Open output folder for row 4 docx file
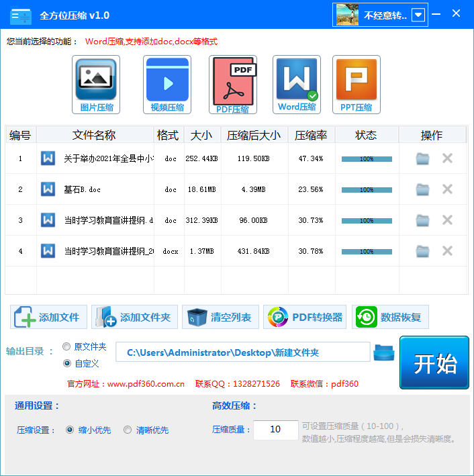Viewport: 474px width, 476px height. (x=422, y=251)
